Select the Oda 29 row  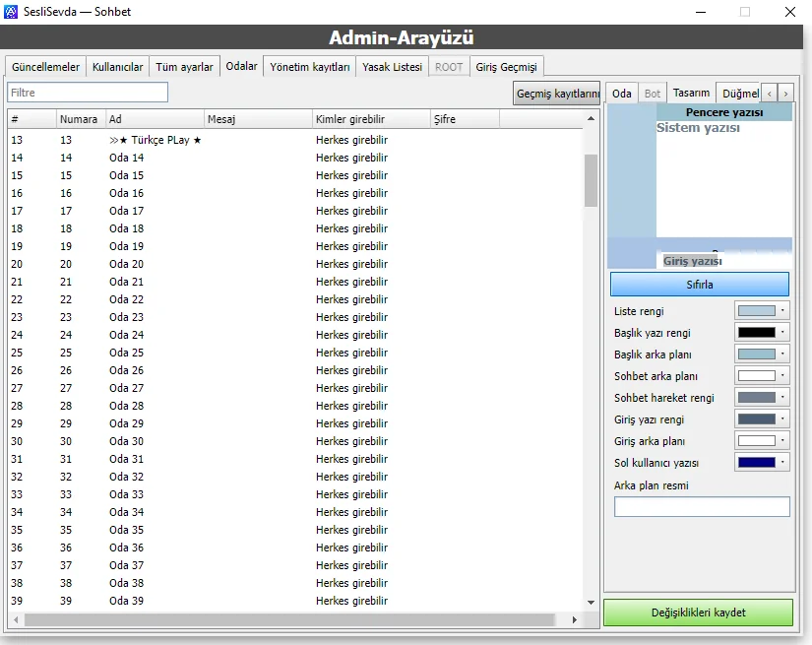[x=295, y=423]
